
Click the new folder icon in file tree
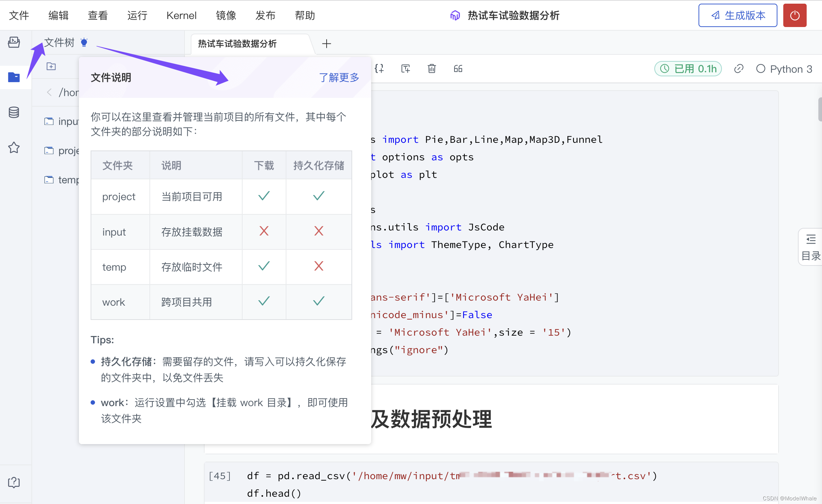coord(51,66)
